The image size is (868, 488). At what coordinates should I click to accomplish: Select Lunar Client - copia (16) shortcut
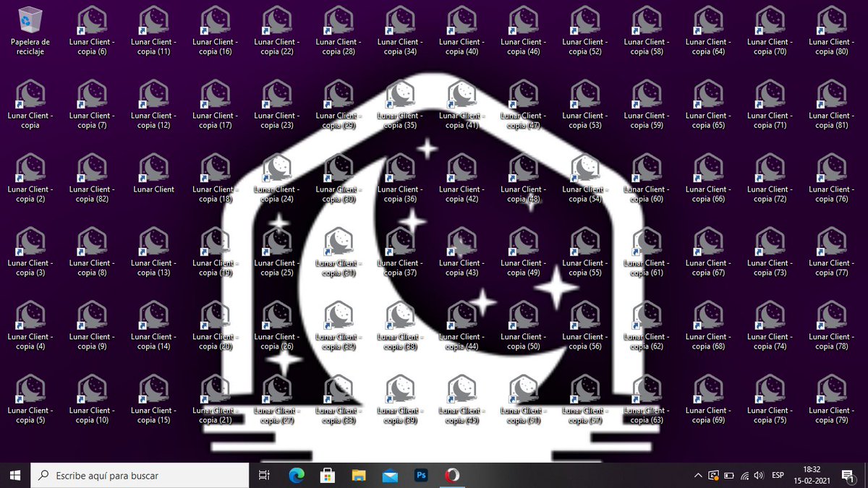pyautogui.click(x=216, y=32)
